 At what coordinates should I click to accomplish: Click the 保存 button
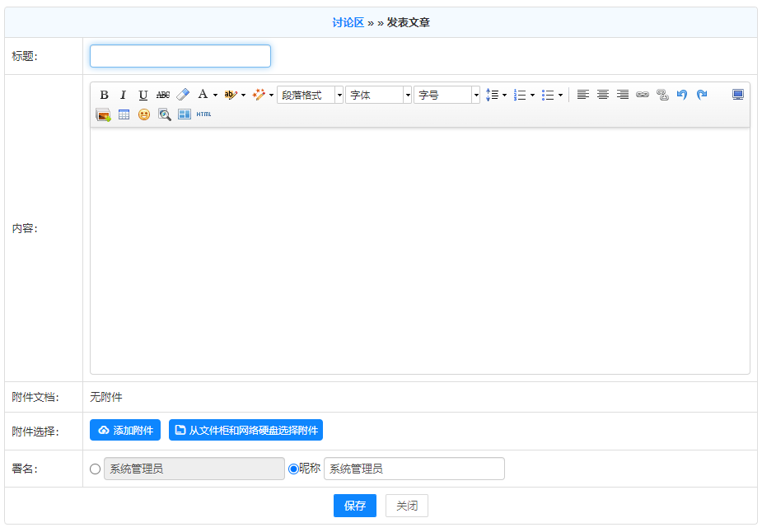point(355,506)
